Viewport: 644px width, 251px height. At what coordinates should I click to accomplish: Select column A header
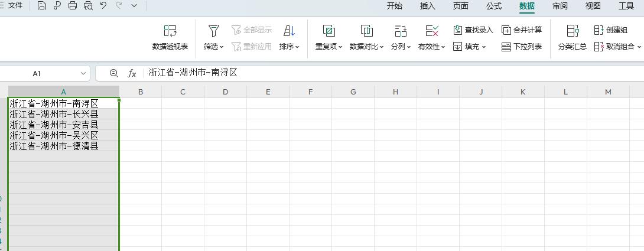64,92
